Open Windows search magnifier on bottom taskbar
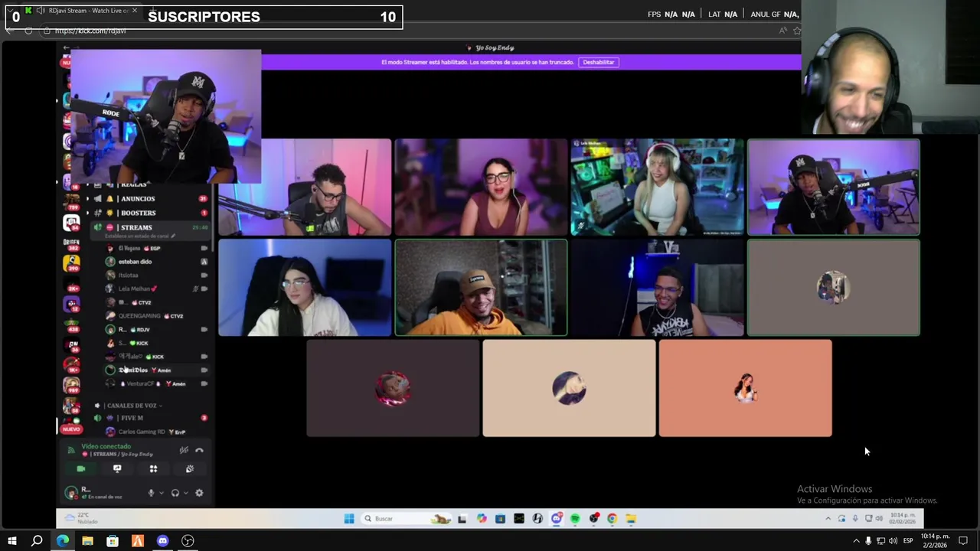The image size is (980, 551). click(x=37, y=541)
